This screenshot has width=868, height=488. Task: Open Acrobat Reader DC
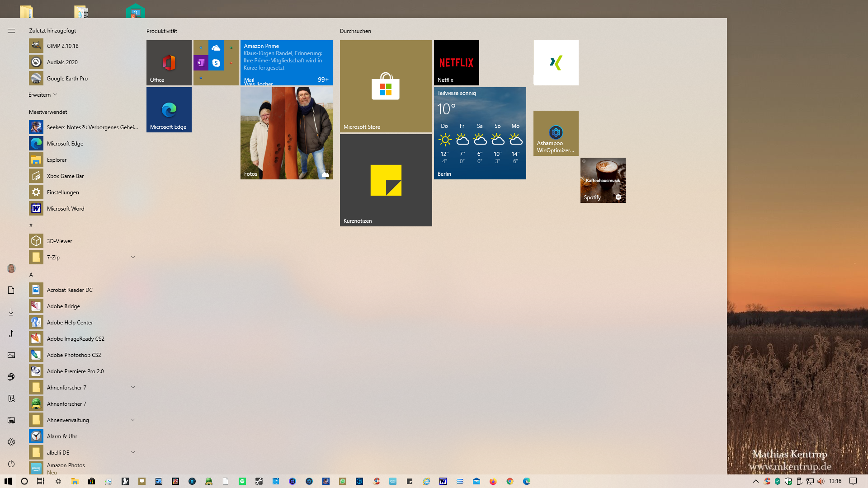(x=84, y=290)
